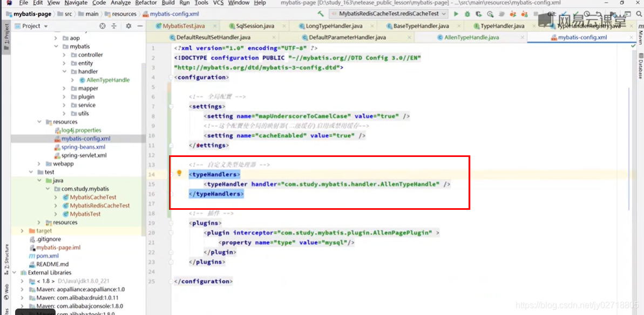Click mybatis-page breadcrumb in navigation bar
Screen dimensions: 644x315
(x=29, y=14)
